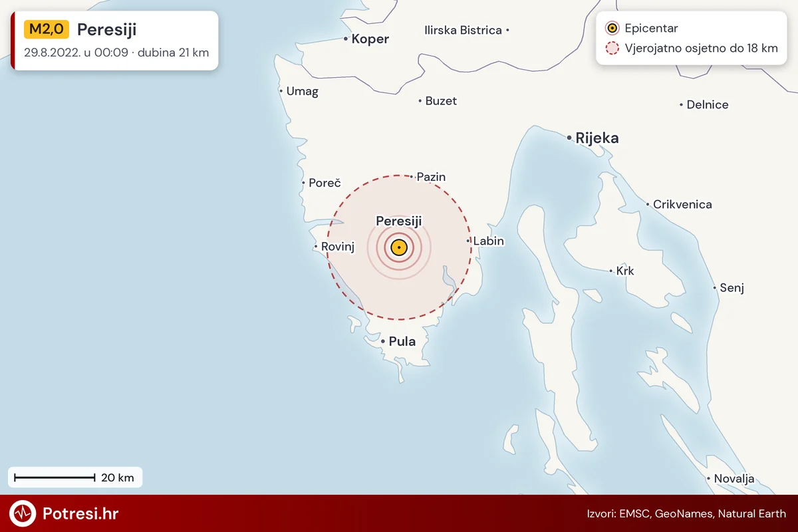
Task: Click the "Epicentar" legend label
Action: click(652, 29)
